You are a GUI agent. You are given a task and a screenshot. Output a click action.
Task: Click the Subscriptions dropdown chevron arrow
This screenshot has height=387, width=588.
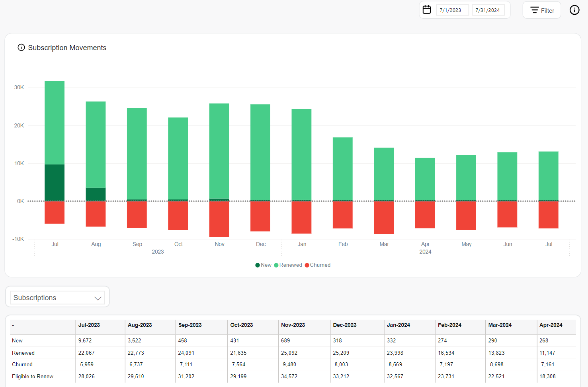98,298
